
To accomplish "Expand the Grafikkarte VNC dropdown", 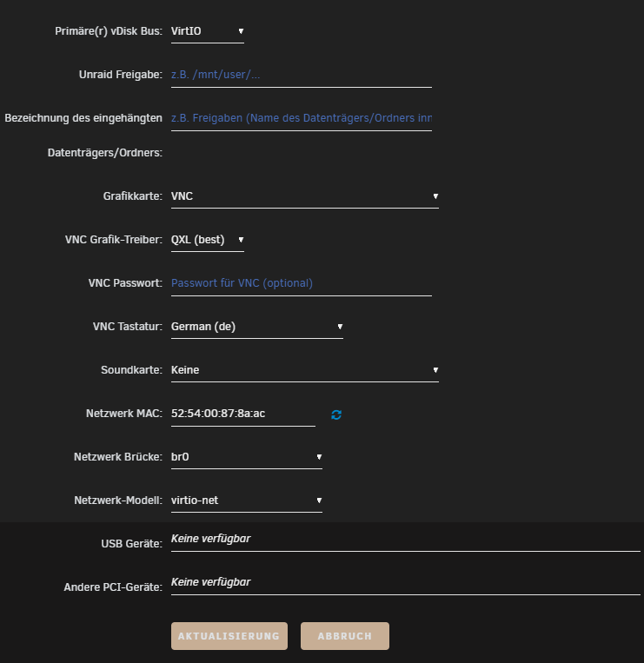I will coord(304,196).
